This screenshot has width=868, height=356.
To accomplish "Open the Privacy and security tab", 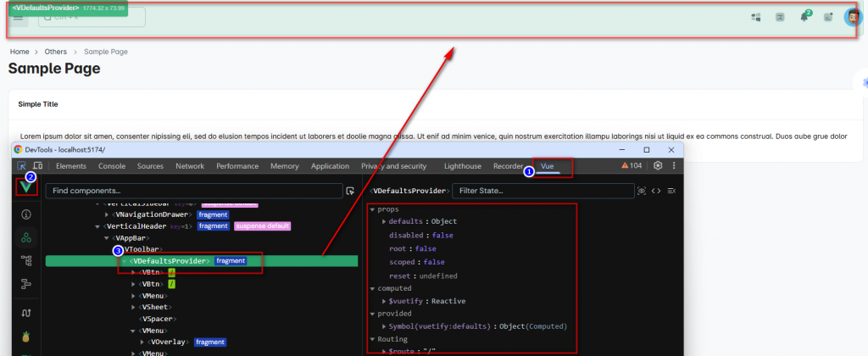I will [393, 166].
